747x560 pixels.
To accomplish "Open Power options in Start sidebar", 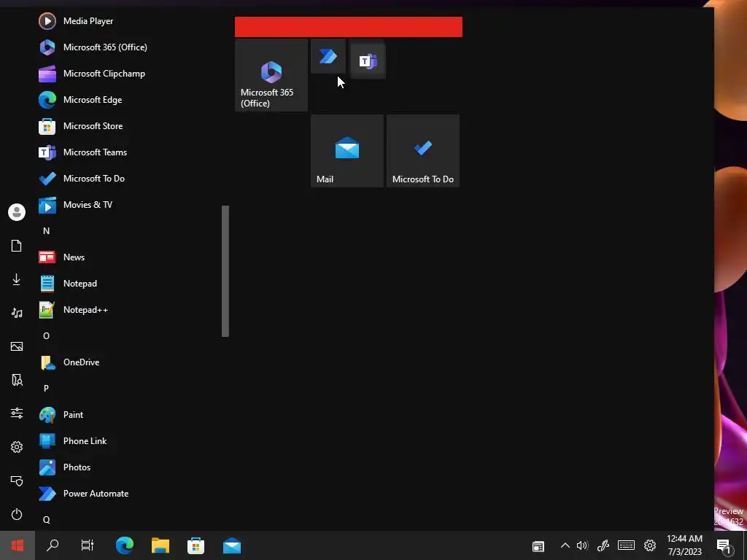I will 17,514.
